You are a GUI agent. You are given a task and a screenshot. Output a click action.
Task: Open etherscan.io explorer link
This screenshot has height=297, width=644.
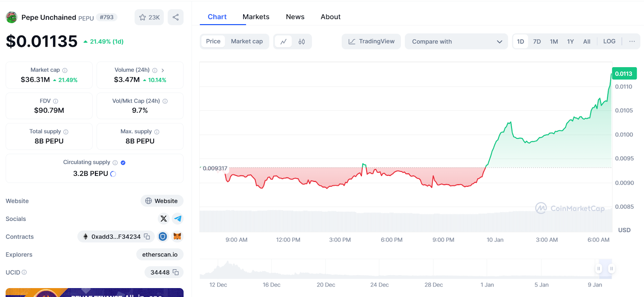(x=160, y=254)
